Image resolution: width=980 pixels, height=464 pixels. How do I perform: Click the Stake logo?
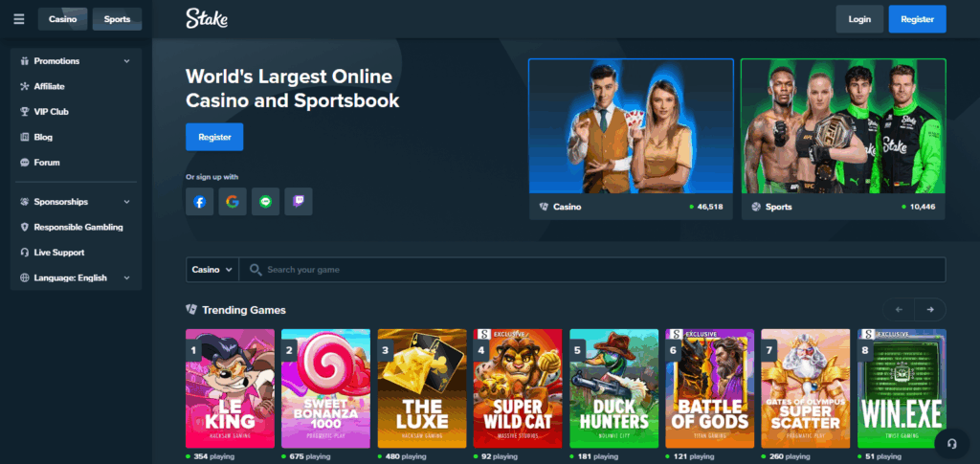[207, 19]
